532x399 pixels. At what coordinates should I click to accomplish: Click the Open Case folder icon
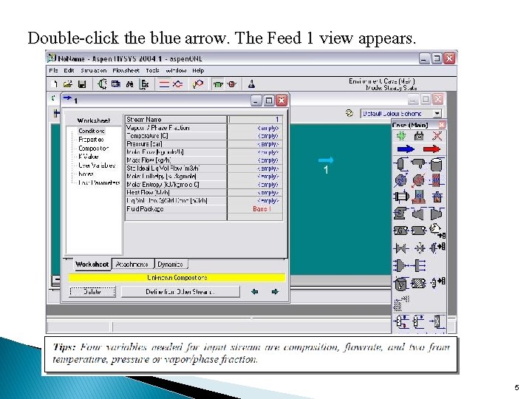[68, 83]
